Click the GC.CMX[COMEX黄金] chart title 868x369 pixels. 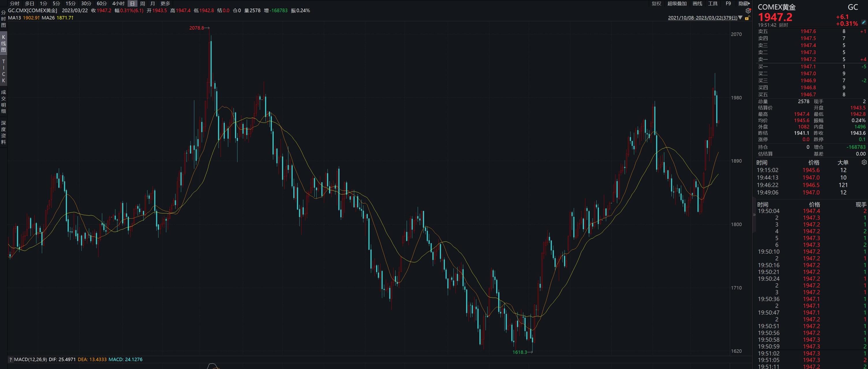32,10
